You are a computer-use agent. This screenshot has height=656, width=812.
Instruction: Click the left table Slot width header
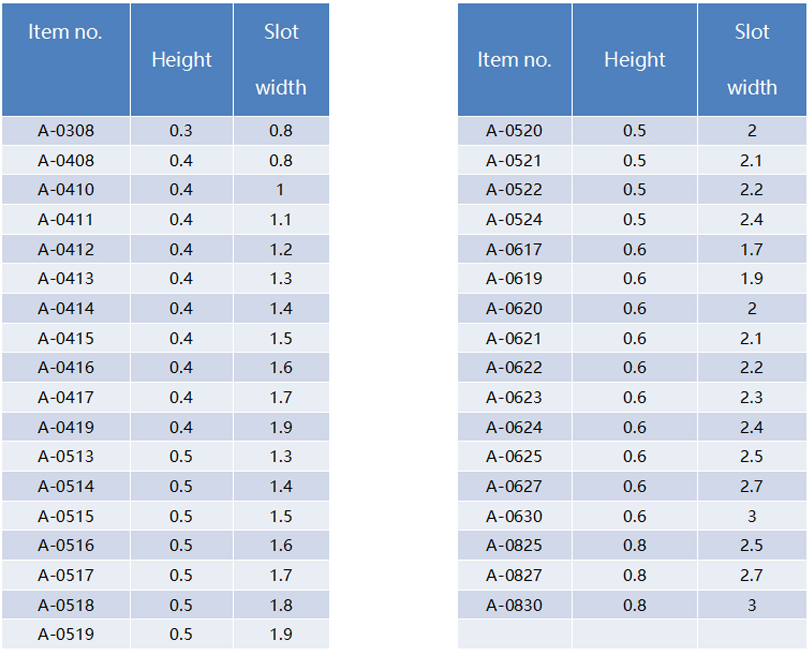point(281,60)
